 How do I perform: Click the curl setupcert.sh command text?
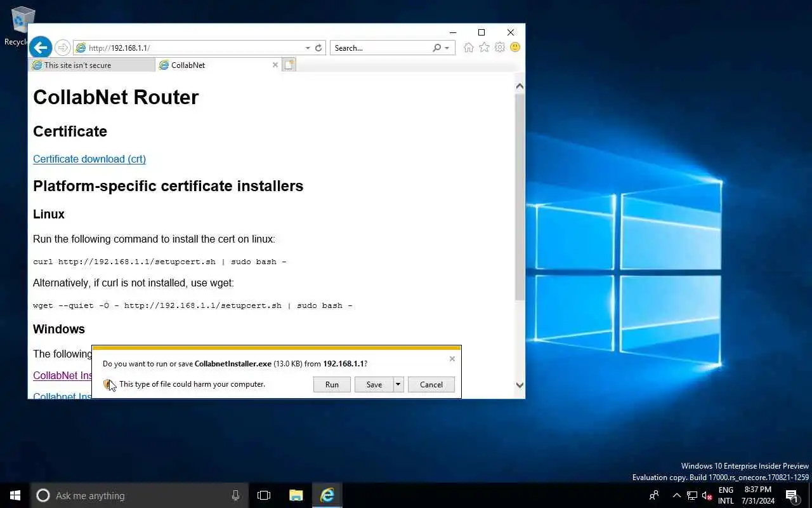pos(160,262)
